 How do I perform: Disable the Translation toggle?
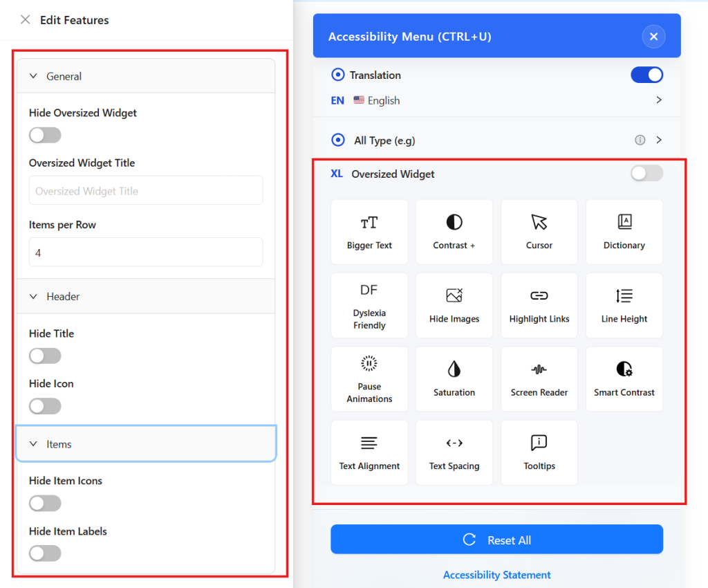pos(646,75)
